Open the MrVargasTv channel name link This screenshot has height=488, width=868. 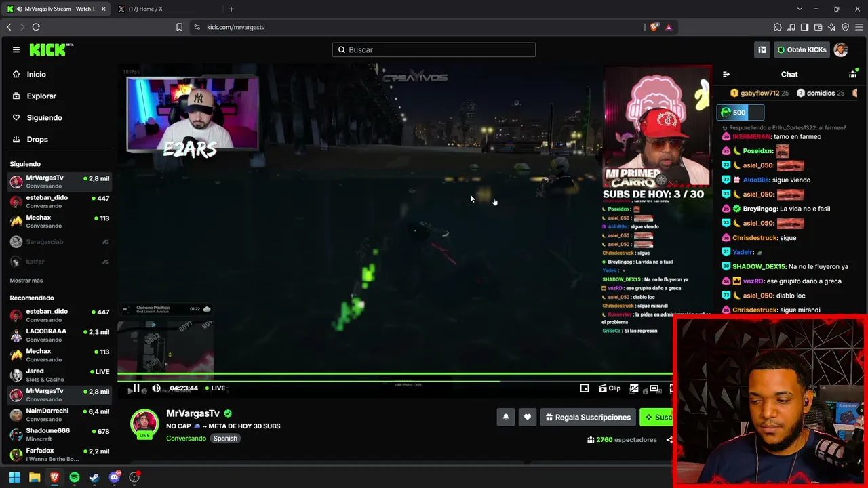(x=193, y=413)
